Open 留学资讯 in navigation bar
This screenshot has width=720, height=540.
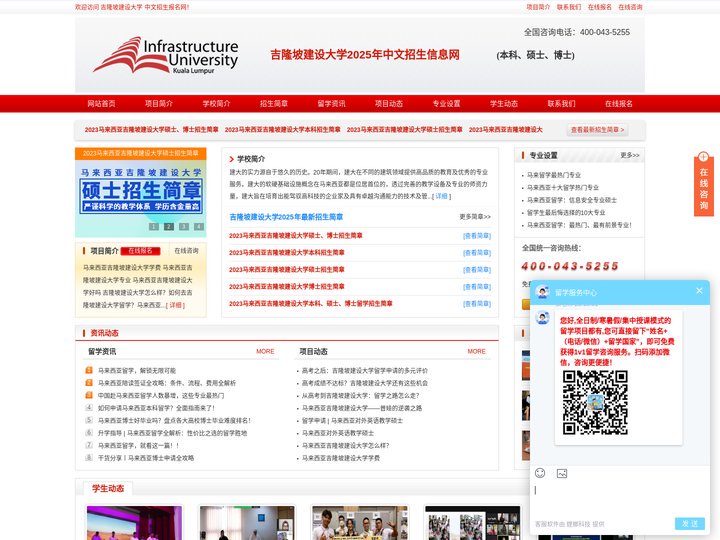(331, 104)
